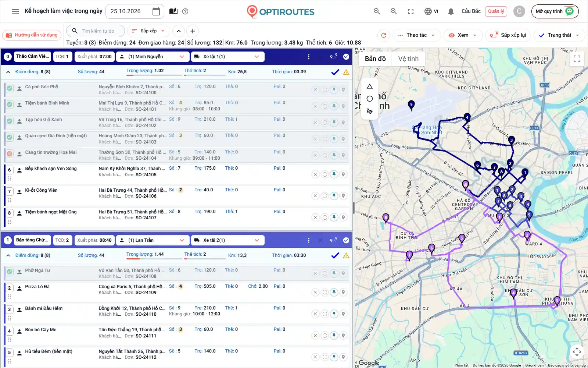Show Pizza Lò Đá stop location on map
This screenshot has width=588, height=368.
tap(343, 292)
